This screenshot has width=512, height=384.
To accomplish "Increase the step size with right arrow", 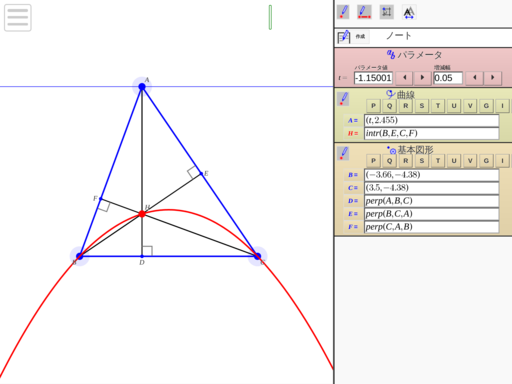I will point(493,78).
